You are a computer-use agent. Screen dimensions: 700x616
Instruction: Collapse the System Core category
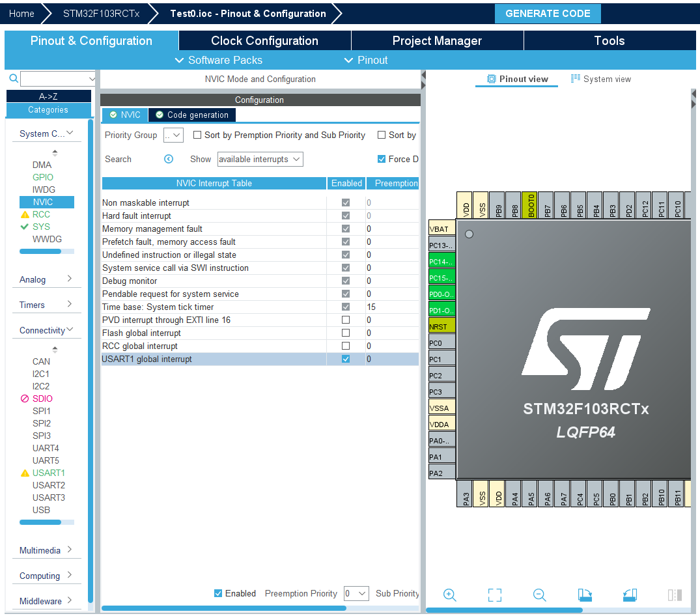pyautogui.click(x=46, y=133)
